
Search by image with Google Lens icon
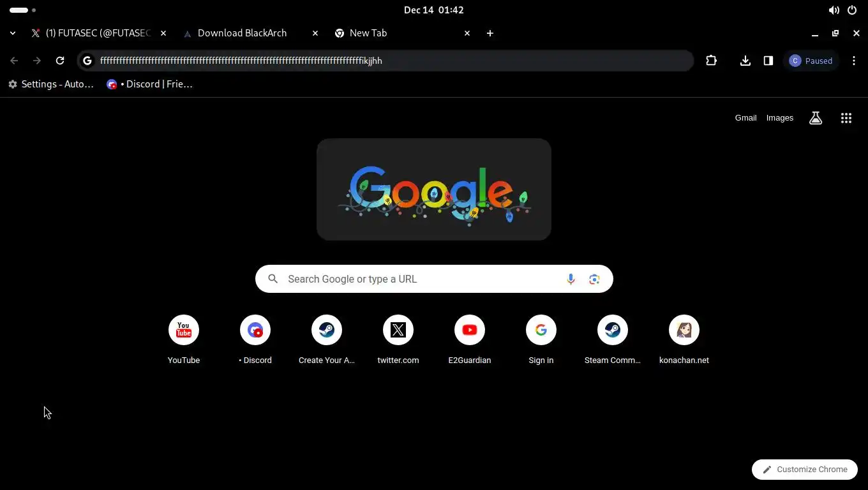[594, 279]
